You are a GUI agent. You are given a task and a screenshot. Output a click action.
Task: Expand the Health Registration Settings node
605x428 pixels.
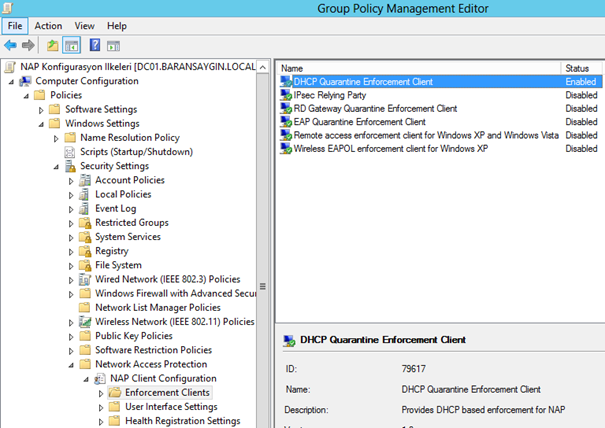coord(101,422)
